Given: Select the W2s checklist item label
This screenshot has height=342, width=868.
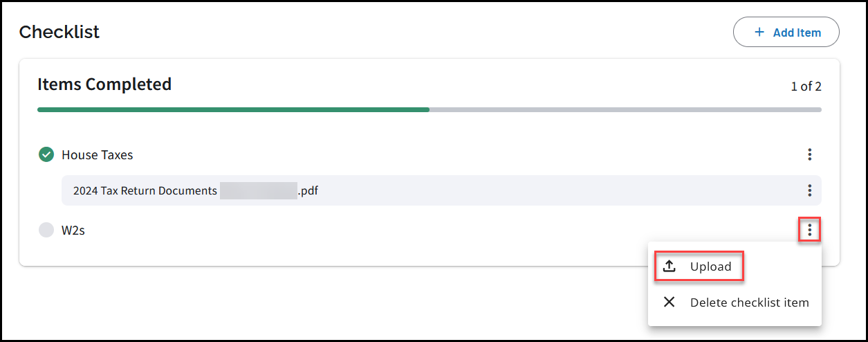Looking at the screenshot, I should click(73, 231).
